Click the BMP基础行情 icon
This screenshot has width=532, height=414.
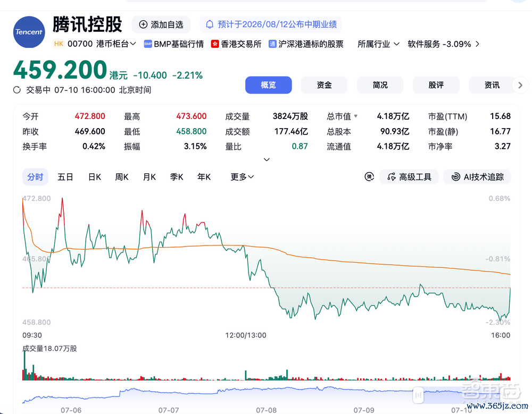point(148,44)
